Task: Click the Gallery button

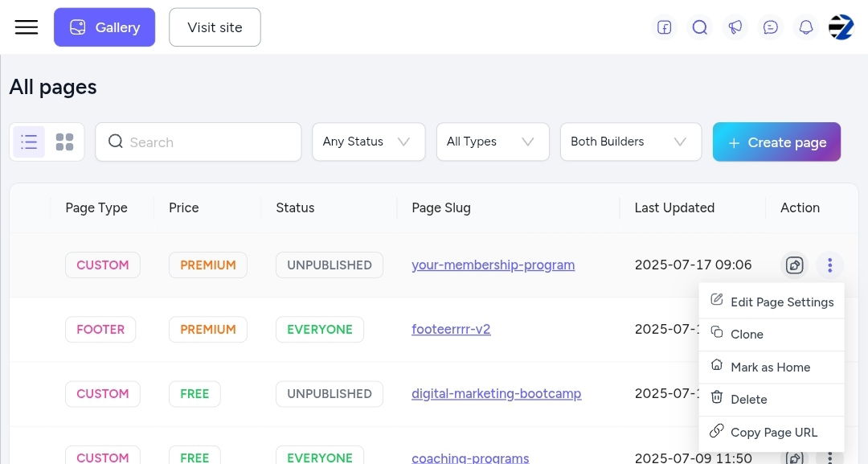Action: 104,27
